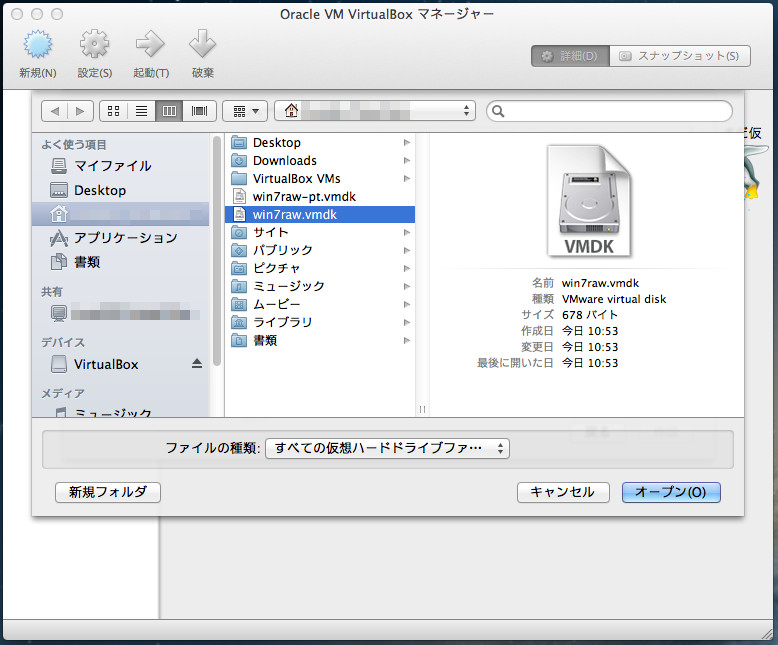
Task: Expand the Downloads folder row arrow
Action: (x=407, y=161)
